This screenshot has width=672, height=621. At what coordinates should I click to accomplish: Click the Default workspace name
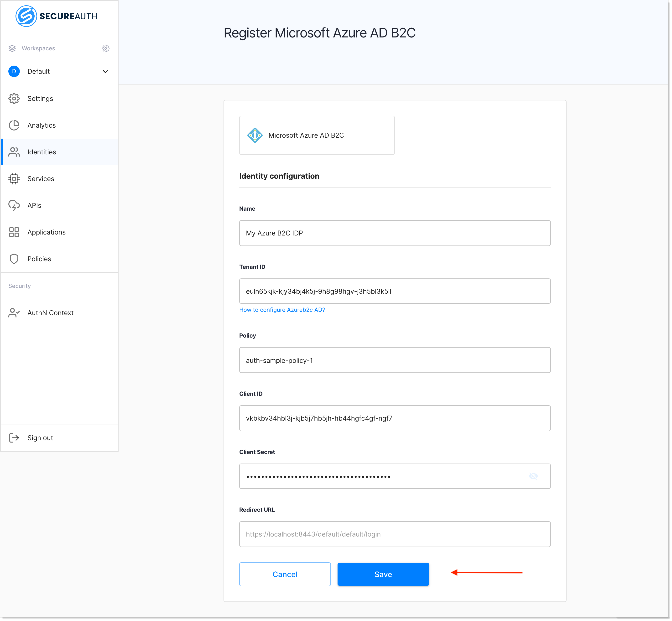point(39,71)
